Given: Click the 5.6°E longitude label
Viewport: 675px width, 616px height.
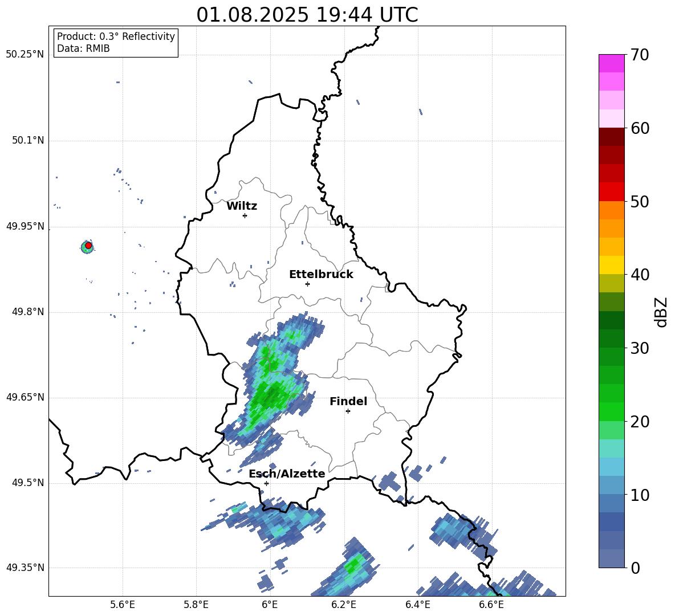Looking at the screenshot, I should click(x=123, y=605).
